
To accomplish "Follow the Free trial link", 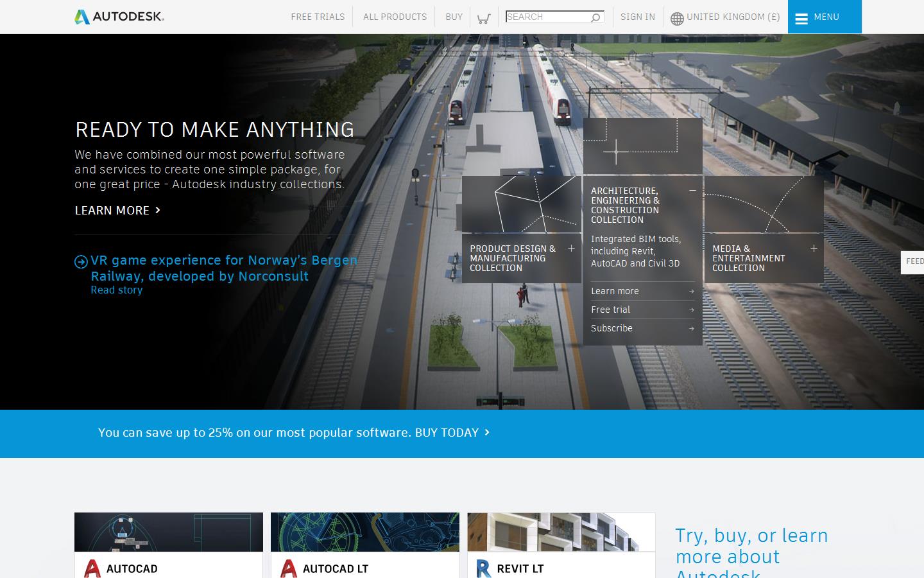I will point(610,310).
